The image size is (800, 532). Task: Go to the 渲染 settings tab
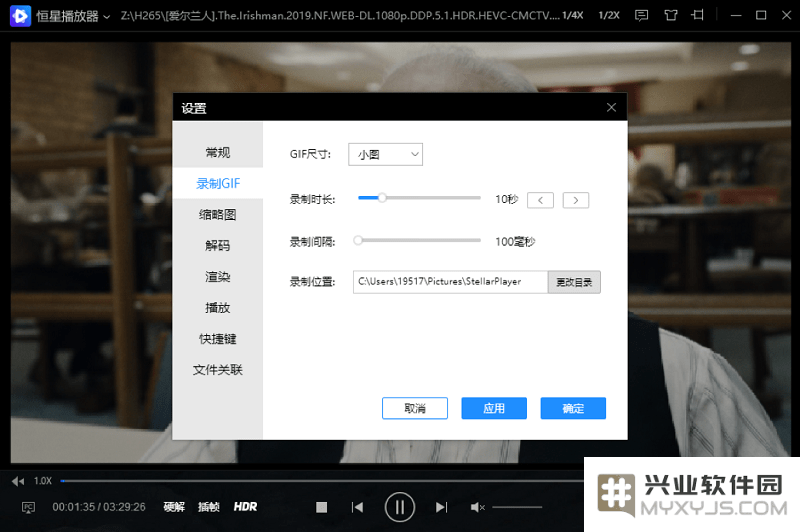(218, 276)
